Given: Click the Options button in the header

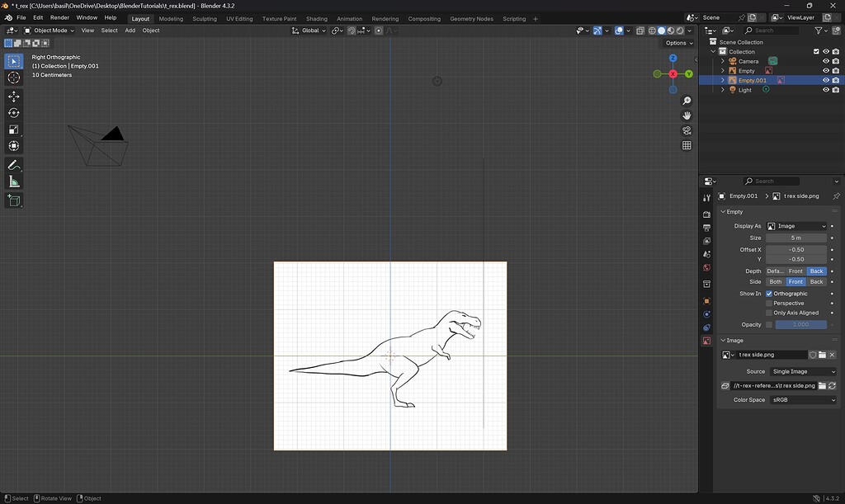Looking at the screenshot, I should coord(677,42).
